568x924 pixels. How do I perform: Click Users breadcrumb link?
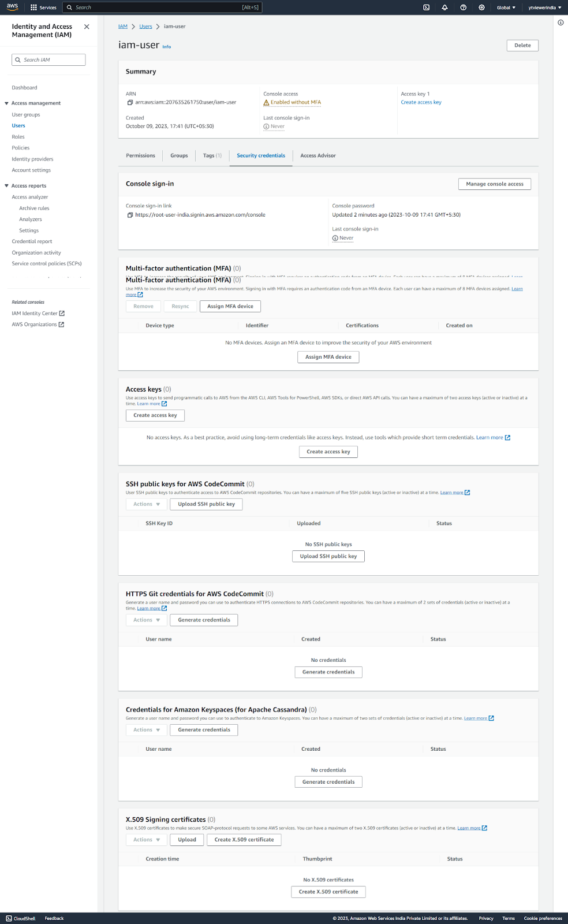(x=146, y=27)
